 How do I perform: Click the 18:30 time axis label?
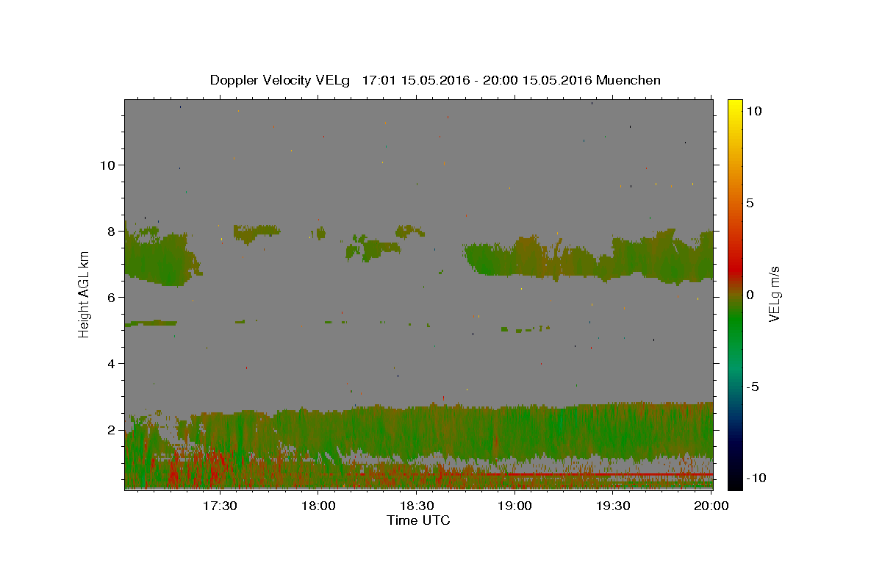point(416,506)
